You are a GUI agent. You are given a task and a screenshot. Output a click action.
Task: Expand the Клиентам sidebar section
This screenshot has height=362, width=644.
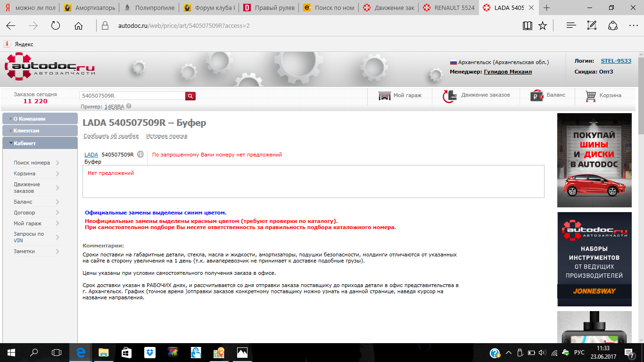[x=40, y=131]
